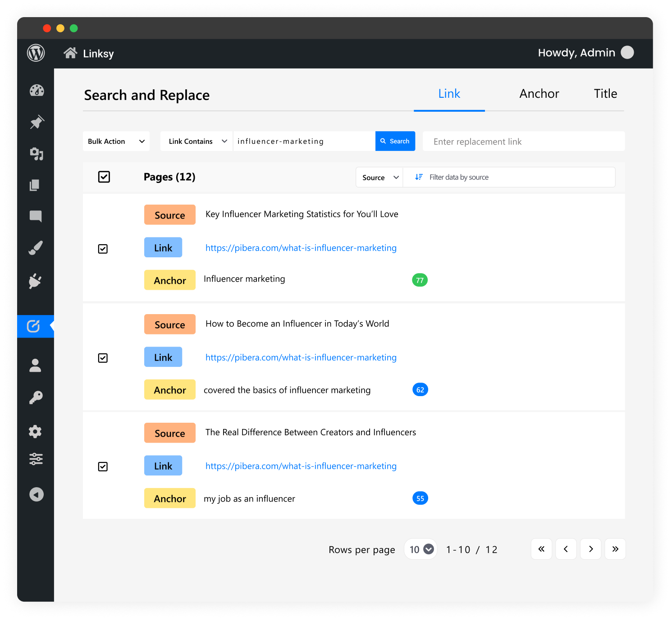This screenshot has height=621, width=672.
Task: Select the Appearance brush icon
Action: click(36, 247)
